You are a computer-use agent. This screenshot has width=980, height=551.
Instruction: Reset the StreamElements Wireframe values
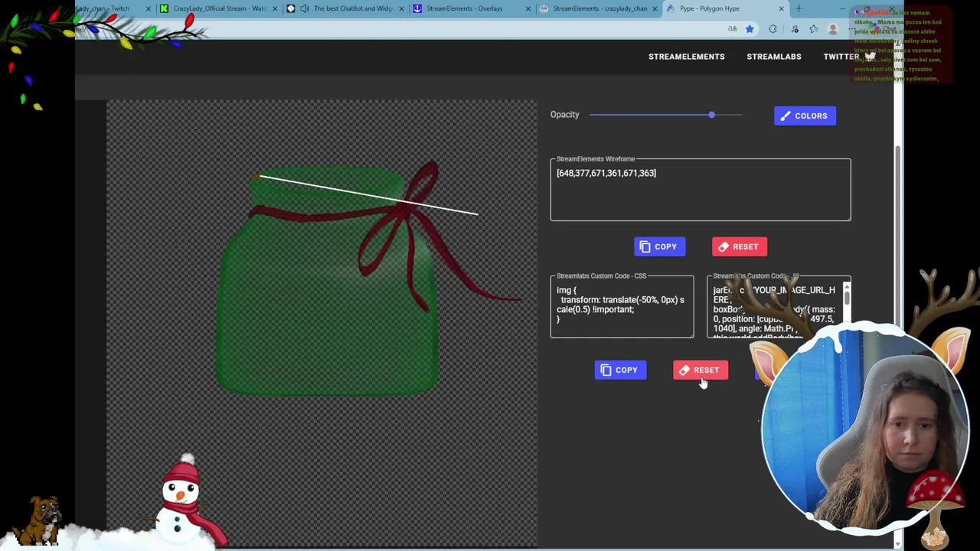pos(739,246)
